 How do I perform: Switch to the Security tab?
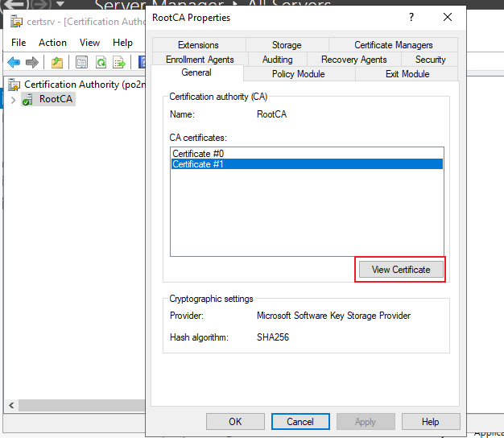[x=430, y=60]
